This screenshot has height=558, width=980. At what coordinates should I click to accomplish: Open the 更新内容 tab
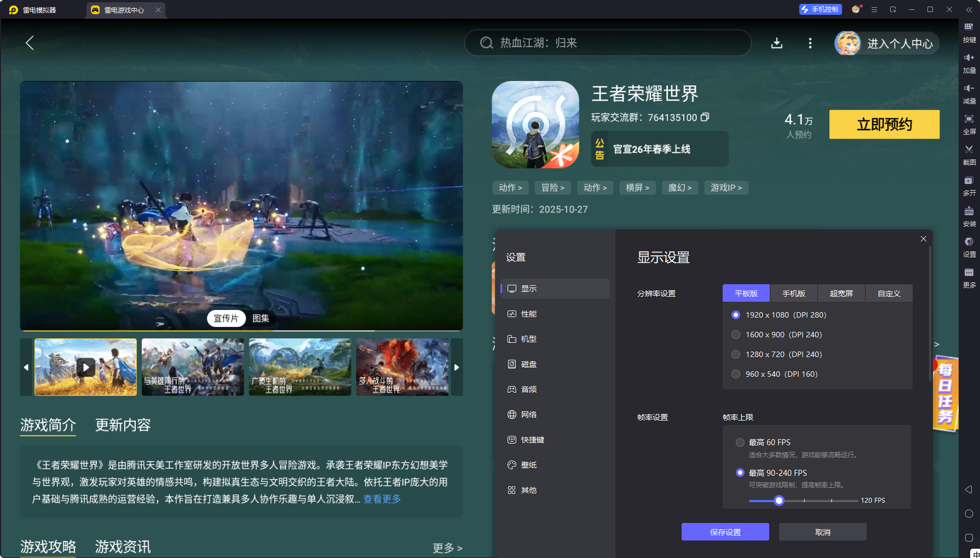point(122,425)
